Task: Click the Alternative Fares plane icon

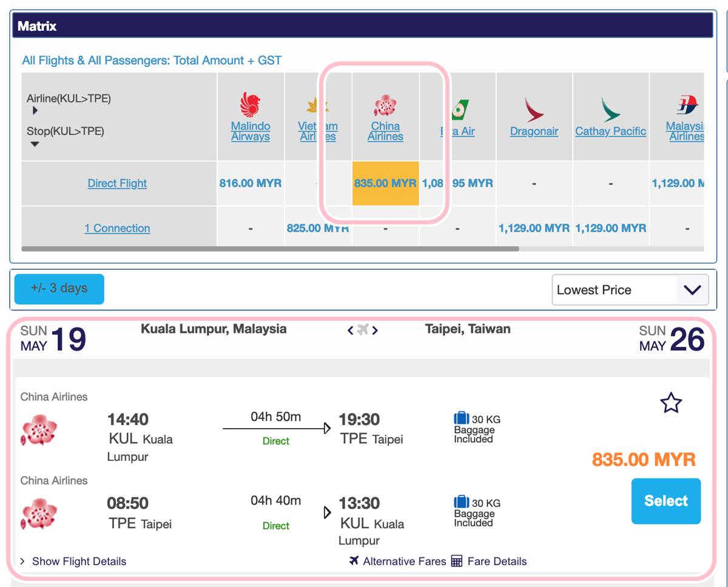Action: click(x=354, y=561)
